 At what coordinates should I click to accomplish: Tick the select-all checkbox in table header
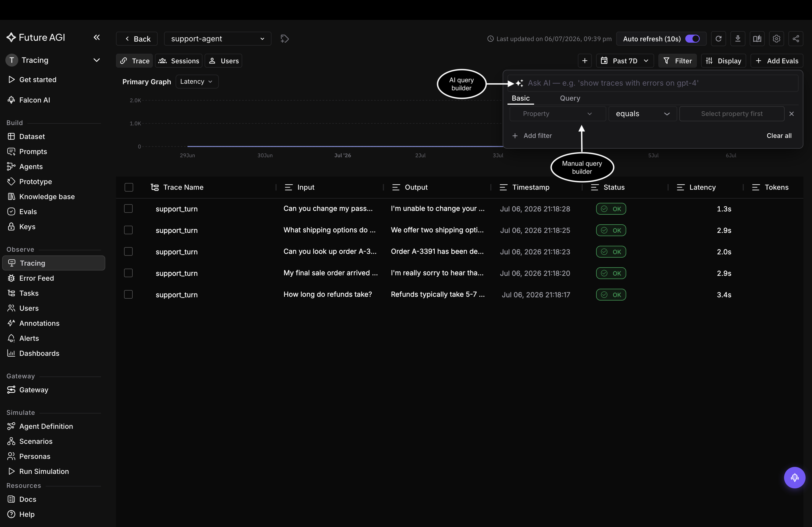tap(129, 187)
